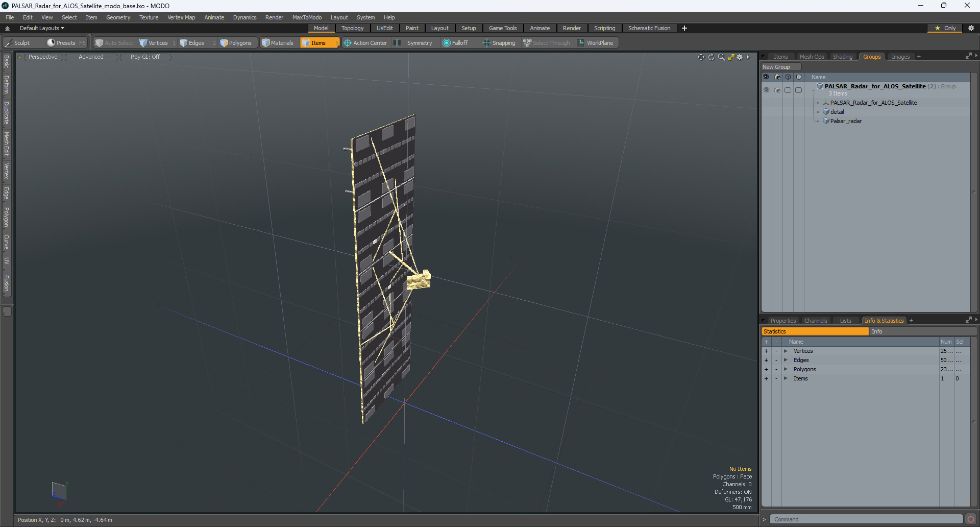980x527 pixels.
Task: Expand the Vertices statistics row
Action: point(786,351)
